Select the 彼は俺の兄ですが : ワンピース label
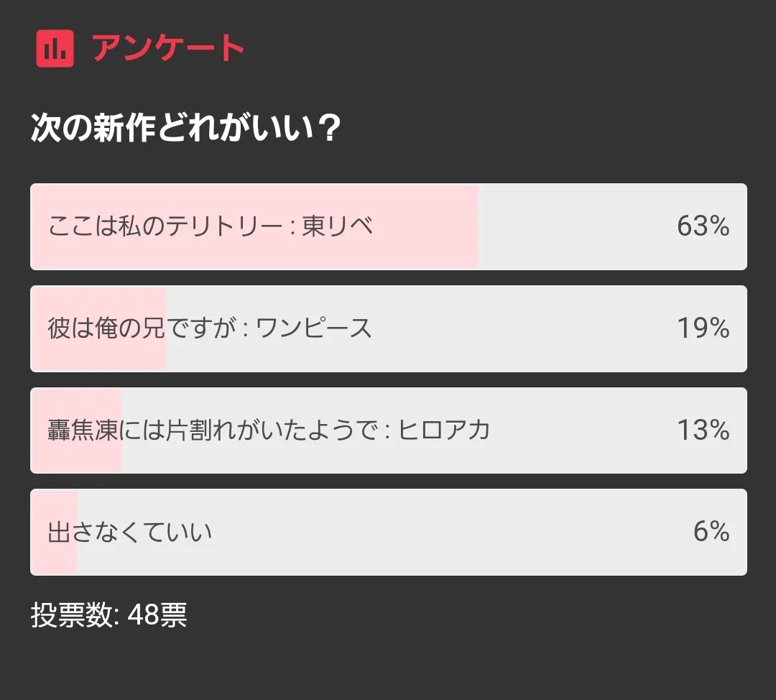Screen dimensions: 776x700 (x=210, y=328)
